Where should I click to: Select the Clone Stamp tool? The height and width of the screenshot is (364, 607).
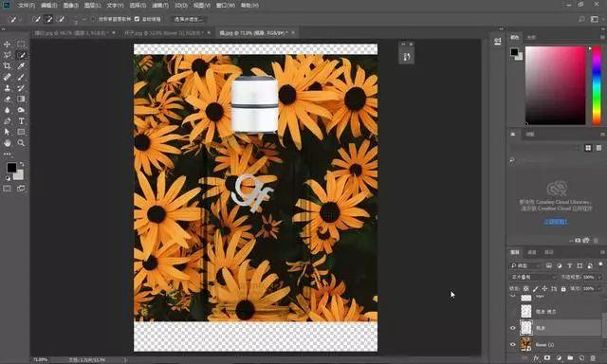tap(7, 88)
